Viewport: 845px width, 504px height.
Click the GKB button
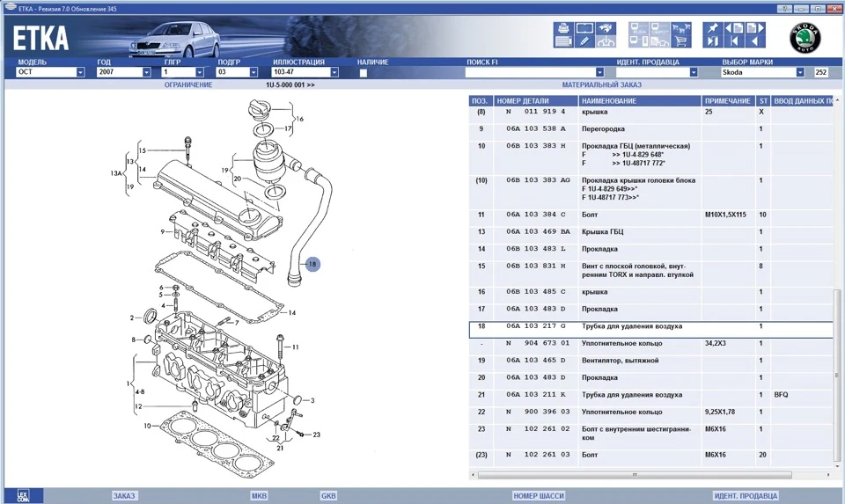coord(328,496)
